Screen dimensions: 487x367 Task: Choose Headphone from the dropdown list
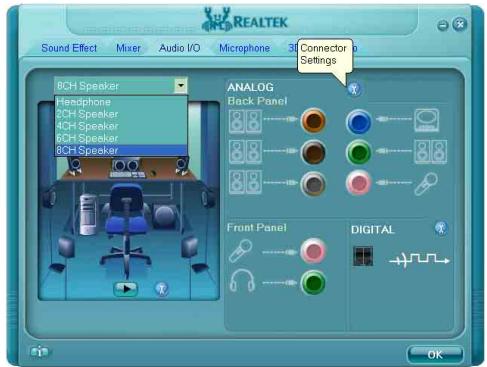coord(121,102)
